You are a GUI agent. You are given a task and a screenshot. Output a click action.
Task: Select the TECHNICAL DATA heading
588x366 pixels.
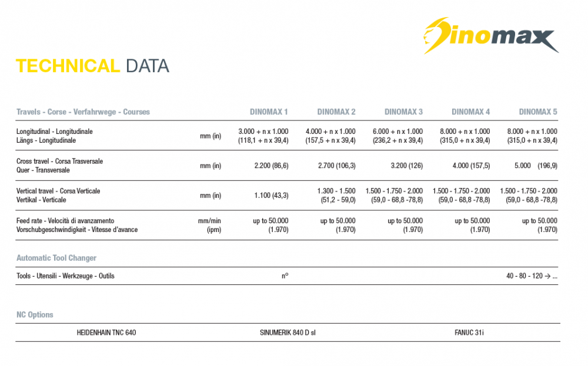pyautogui.click(x=92, y=66)
